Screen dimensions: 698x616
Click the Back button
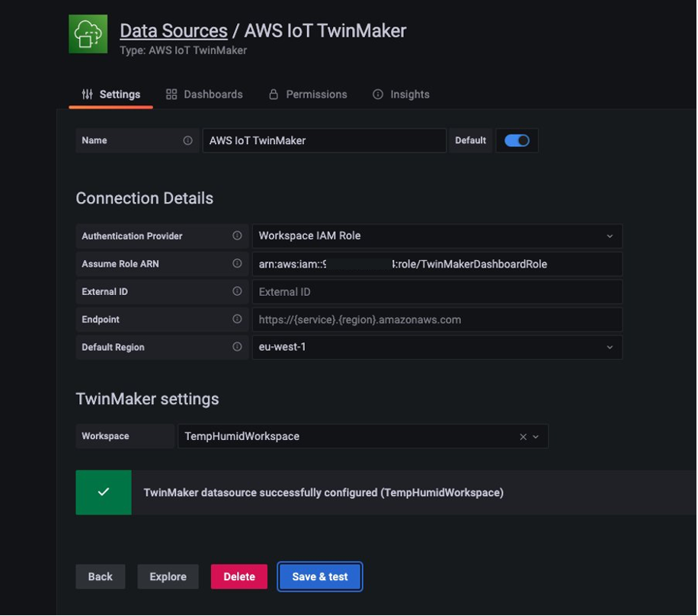(100, 576)
